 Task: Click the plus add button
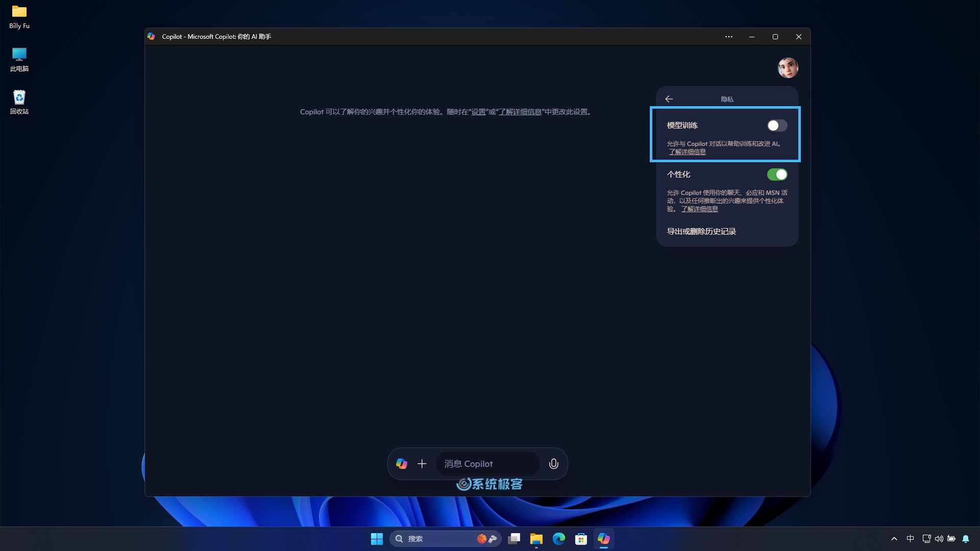click(x=422, y=464)
